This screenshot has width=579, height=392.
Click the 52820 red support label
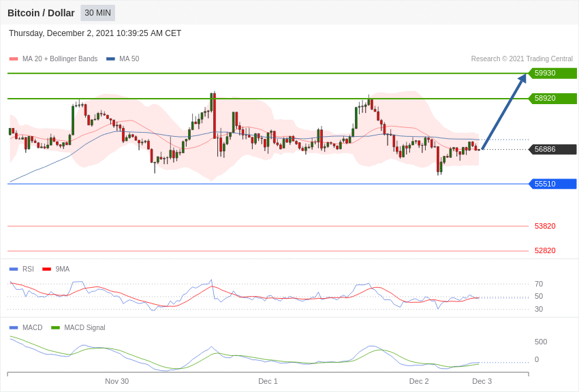(x=545, y=250)
